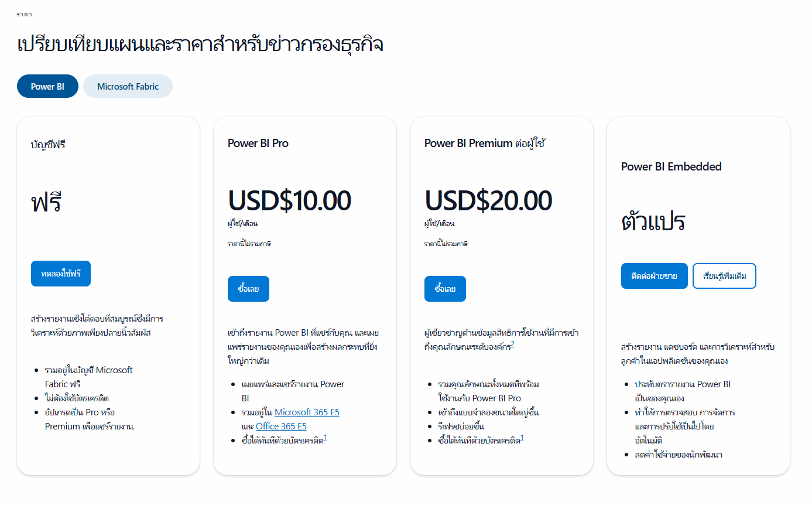Click the เรียนรู้เพิ่มเติม learn more button
This screenshot has height=505, width=812.
click(x=724, y=275)
